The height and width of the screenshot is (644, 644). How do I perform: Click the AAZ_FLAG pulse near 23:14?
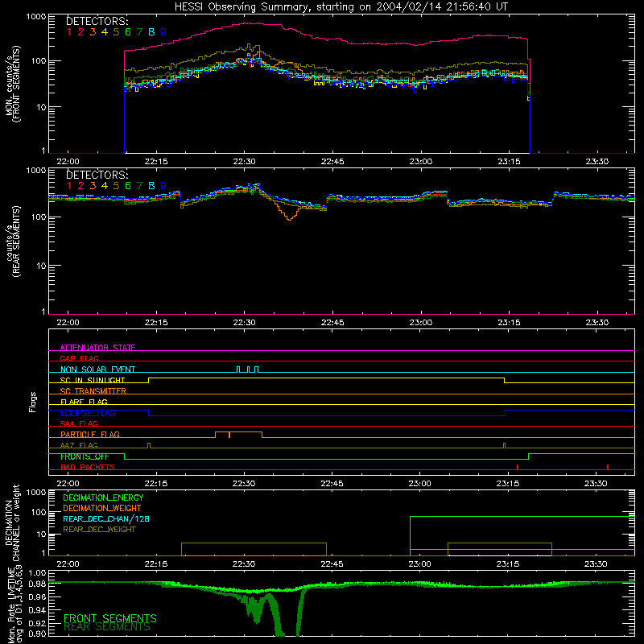pos(505,446)
